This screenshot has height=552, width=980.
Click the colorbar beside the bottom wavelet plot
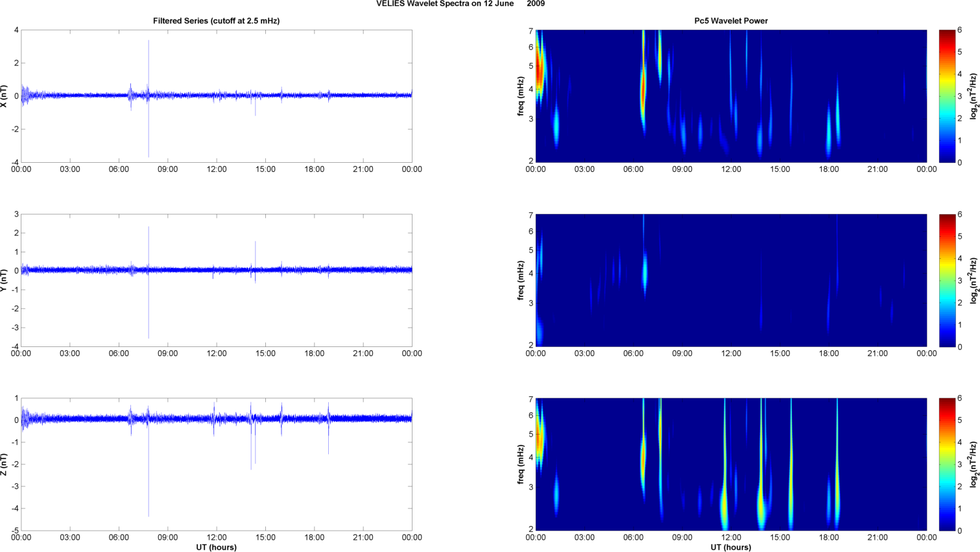point(947,464)
